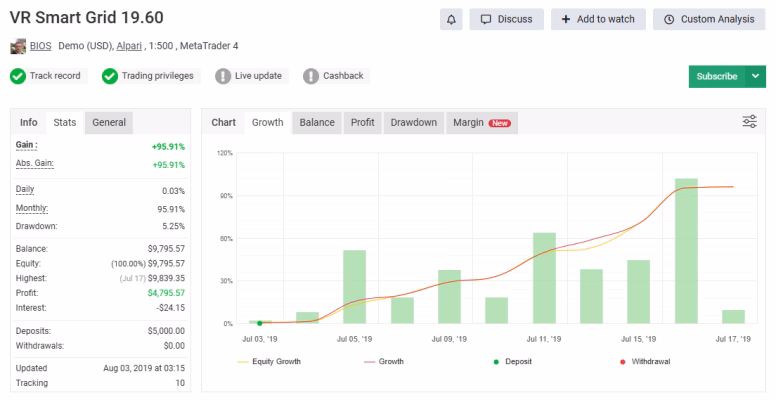Toggle Growth legend series
776x400 pixels.
pos(384,362)
